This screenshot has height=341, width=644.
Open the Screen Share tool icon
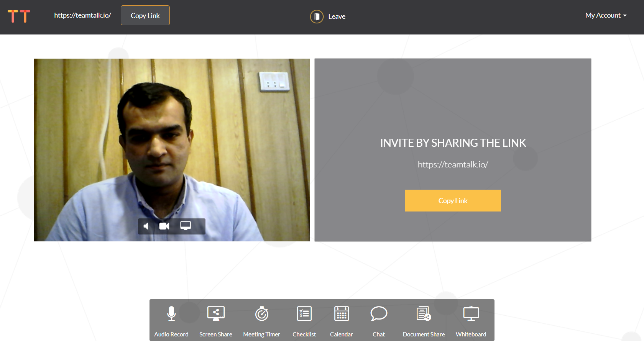(216, 314)
